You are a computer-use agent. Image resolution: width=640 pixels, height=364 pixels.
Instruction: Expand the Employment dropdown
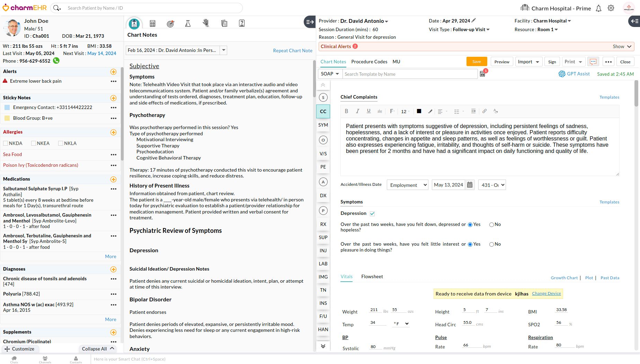(407, 185)
